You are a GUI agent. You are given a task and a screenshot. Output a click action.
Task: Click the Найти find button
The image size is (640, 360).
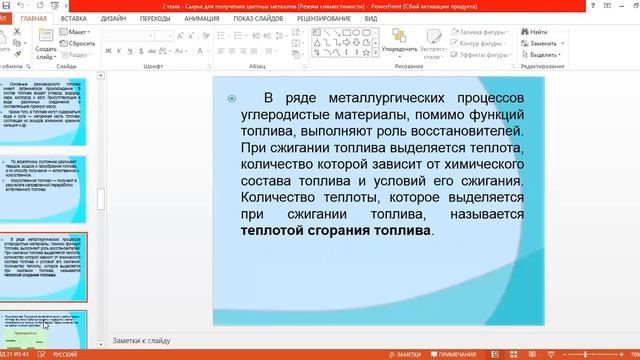click(x=534, y=32)
